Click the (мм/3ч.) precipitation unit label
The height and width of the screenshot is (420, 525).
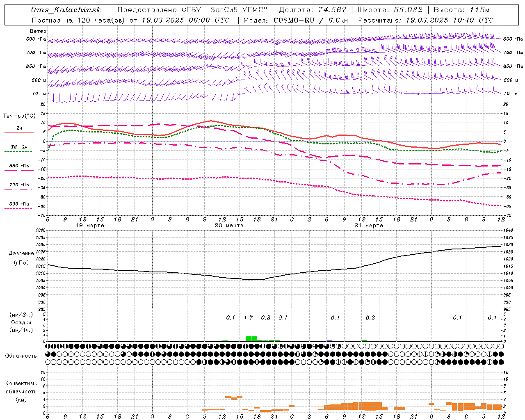tap(21, 315)
